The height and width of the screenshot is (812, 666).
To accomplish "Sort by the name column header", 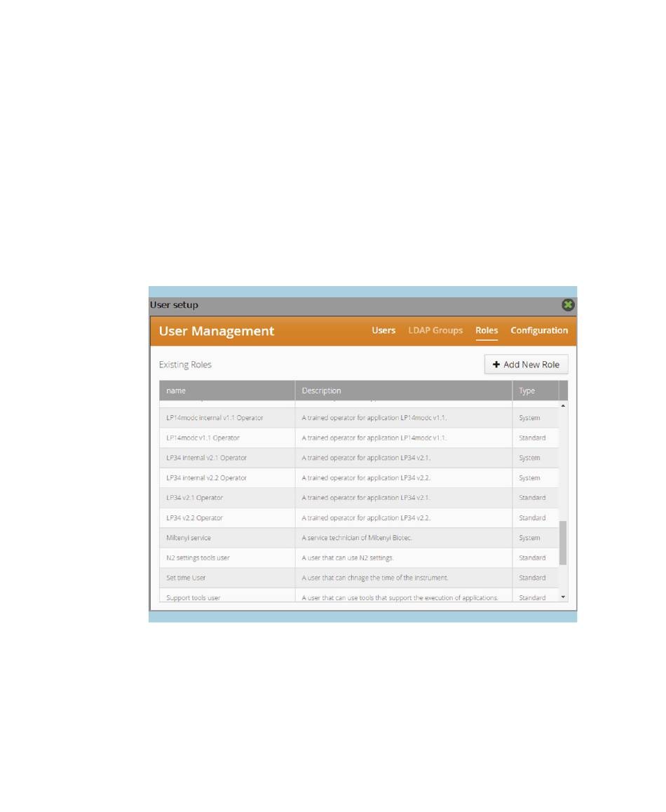I will [227, 391].
